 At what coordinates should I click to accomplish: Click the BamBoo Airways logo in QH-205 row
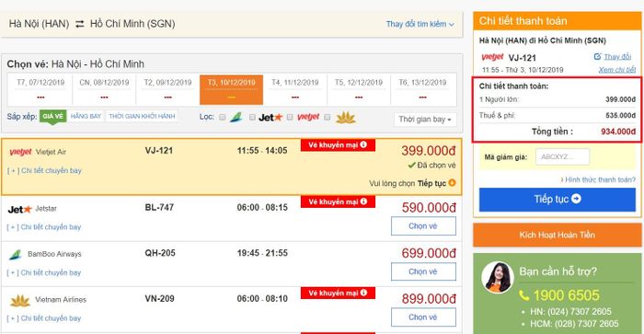point(16,255)
